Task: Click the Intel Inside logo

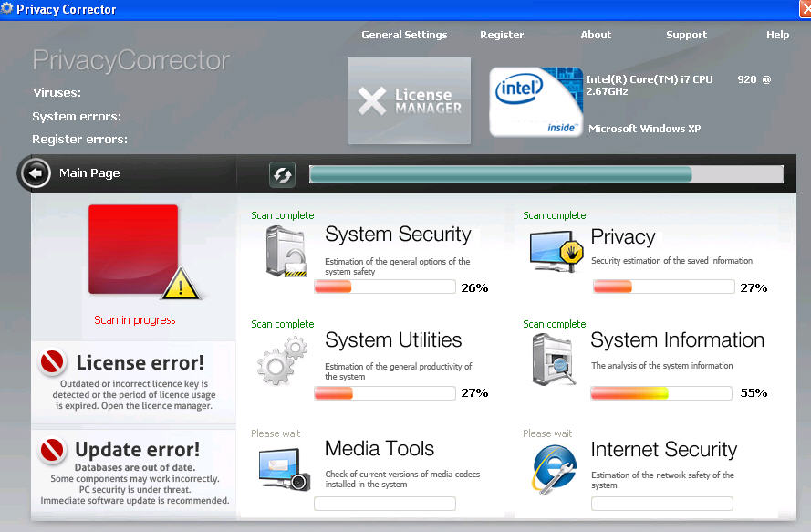Action: 535,100
